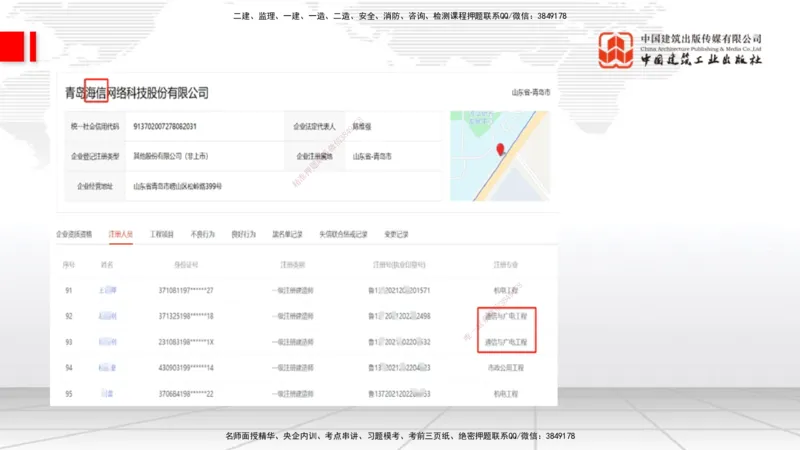
Task: Click the 姓名 column header
Action: point(107,265)
